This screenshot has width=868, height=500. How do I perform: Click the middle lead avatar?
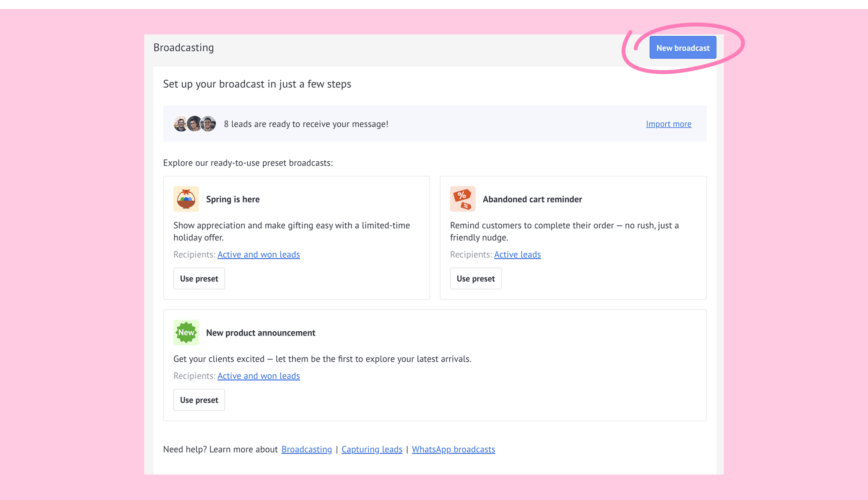(194, 124)
